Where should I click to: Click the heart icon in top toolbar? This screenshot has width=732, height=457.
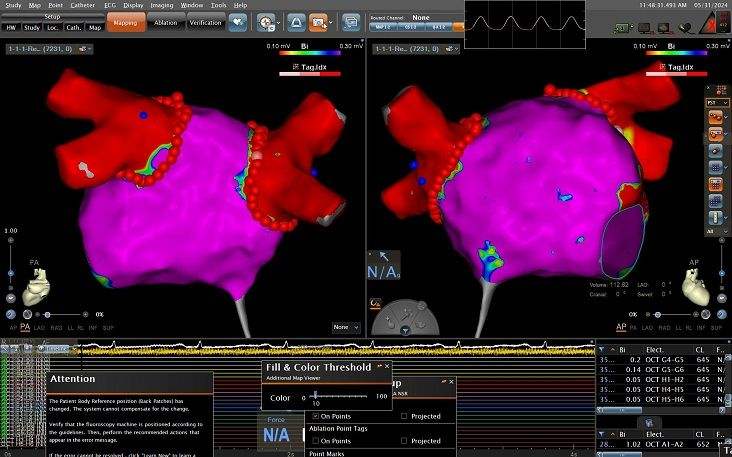click(x=238, y=21)
